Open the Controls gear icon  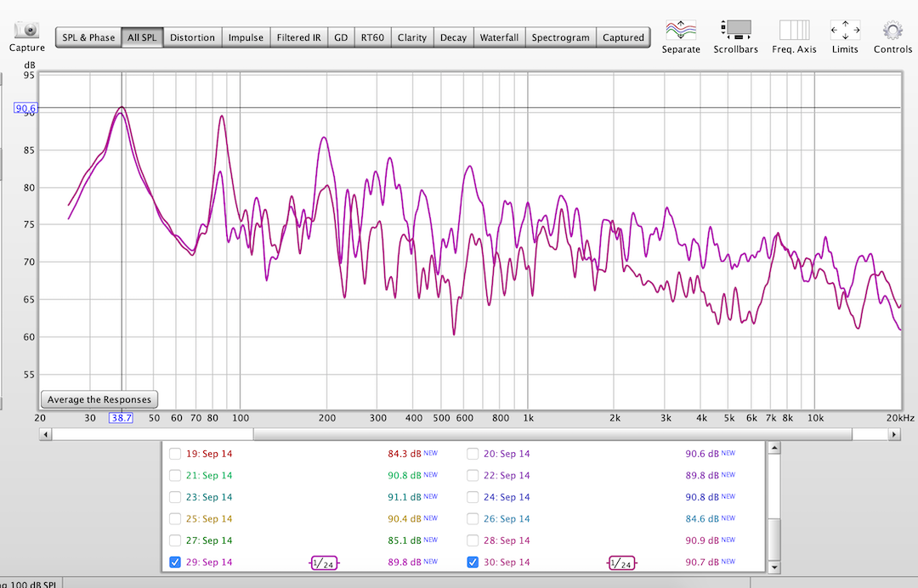point(892,31)
